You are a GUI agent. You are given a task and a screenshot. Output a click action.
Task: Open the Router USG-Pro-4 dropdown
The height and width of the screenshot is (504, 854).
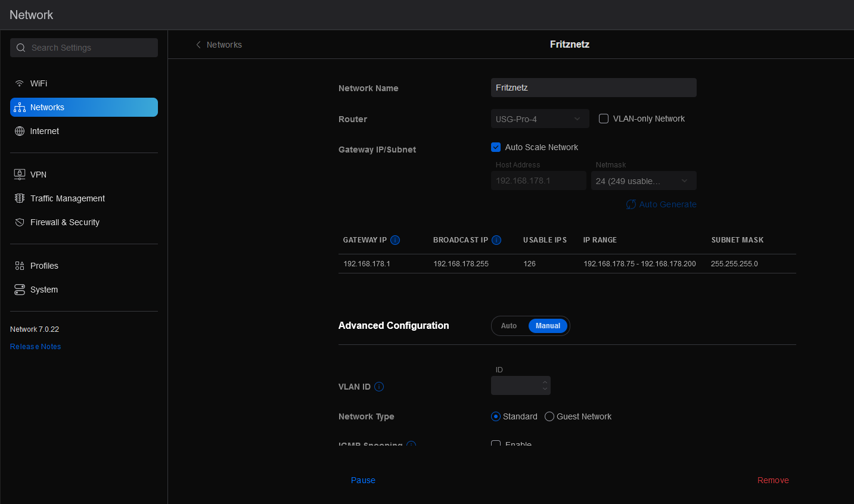click(x=540, y=119)
